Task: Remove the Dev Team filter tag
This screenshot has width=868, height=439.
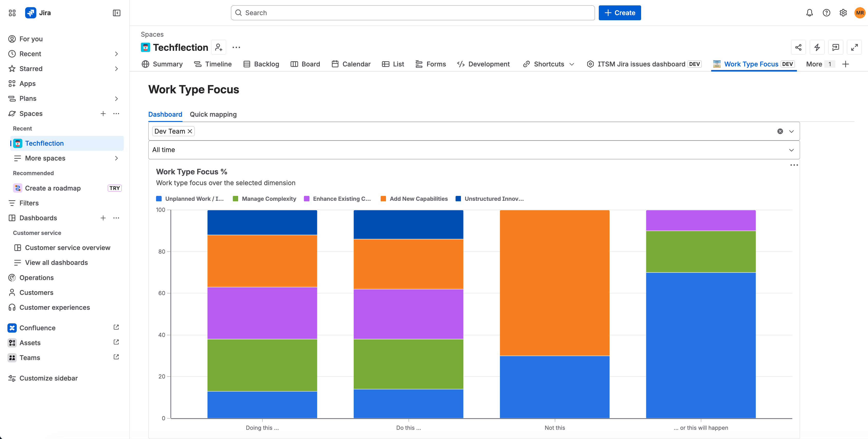Action: (190, 131)
